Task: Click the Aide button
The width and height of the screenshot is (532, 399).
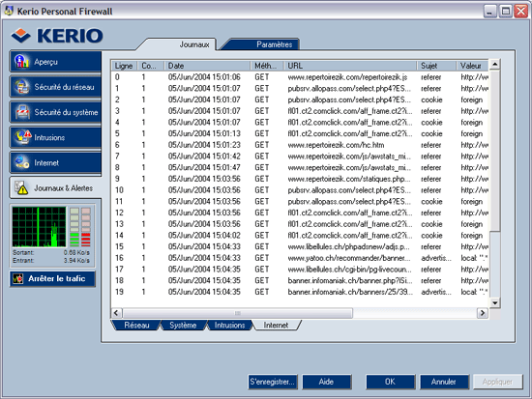Action: click(326, 382)
